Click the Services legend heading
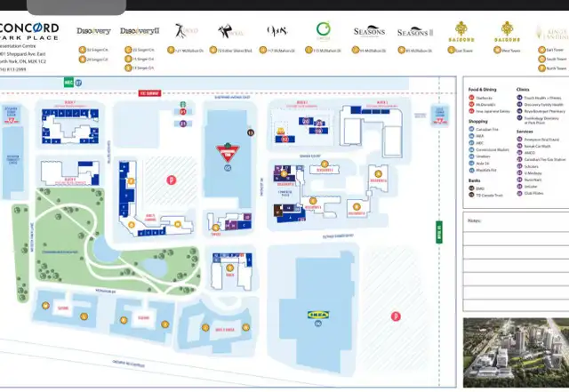 pyautogui.click(x=523, y=131)
